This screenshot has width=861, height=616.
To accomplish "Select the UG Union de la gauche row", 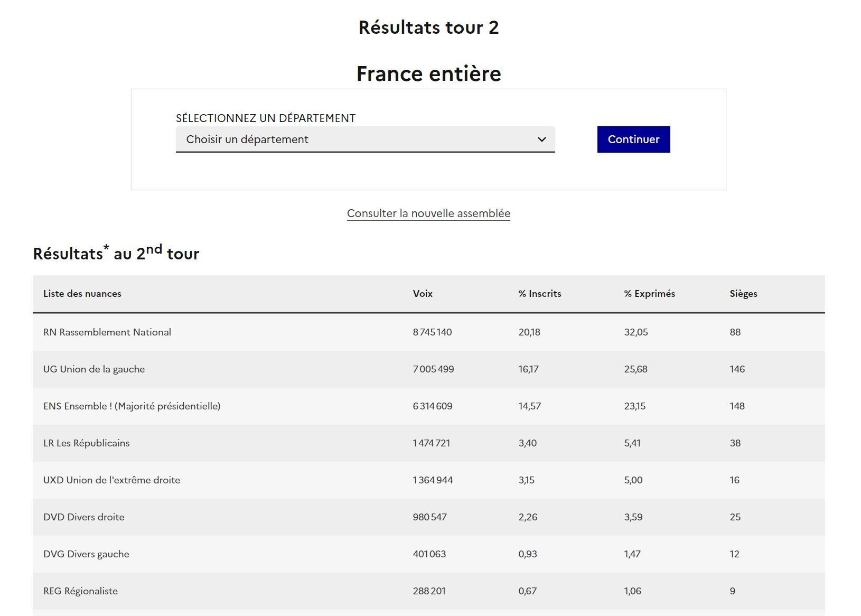I will [x=94, y=369].
